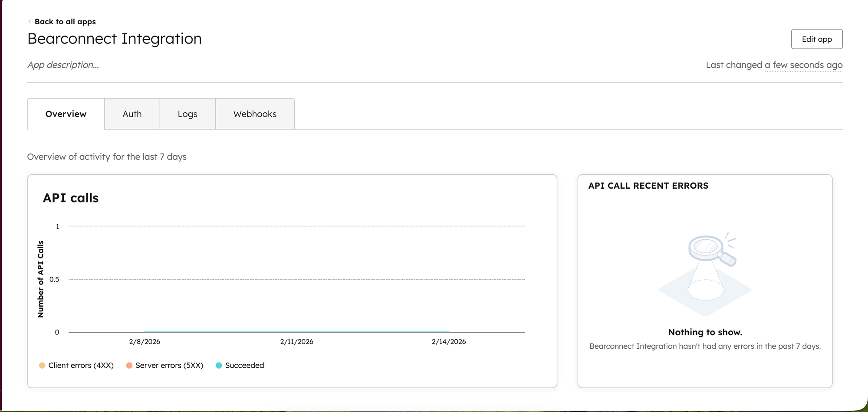The width and height of the screenshot is (868, 412).
Task: Click the 2/8/2026 date axis label
Action: (x=145, y=342)
